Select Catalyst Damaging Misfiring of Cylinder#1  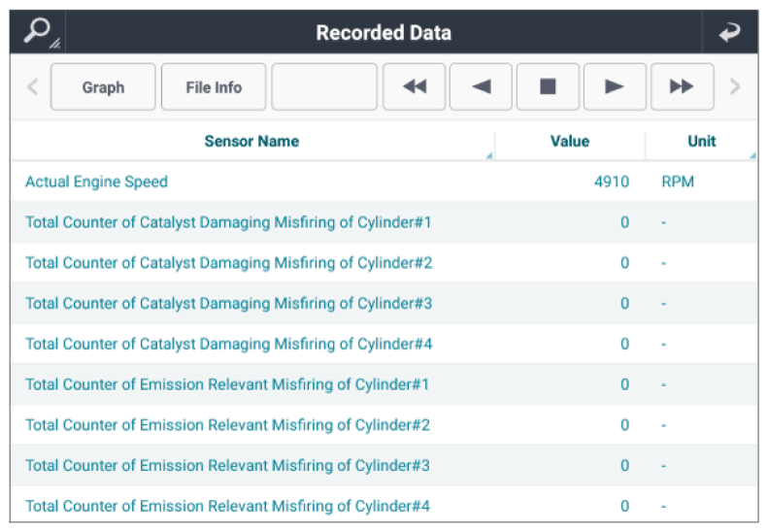pos(228,223)
